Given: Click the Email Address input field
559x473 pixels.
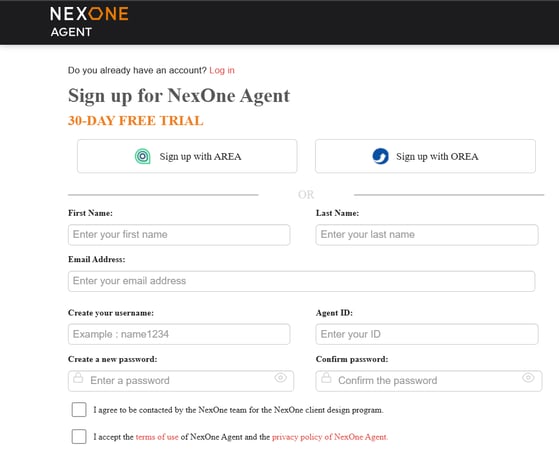Looking at the screenshot, I should point(302,281).
